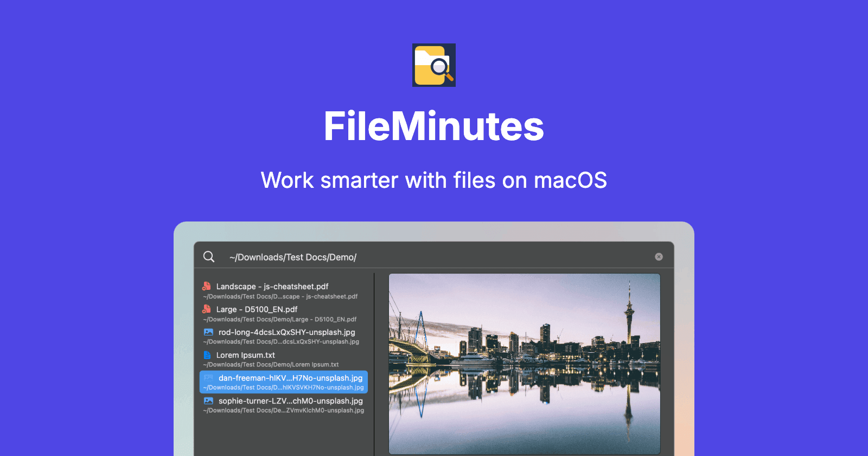Click the Work smarter with files tagline

[434, 180]
